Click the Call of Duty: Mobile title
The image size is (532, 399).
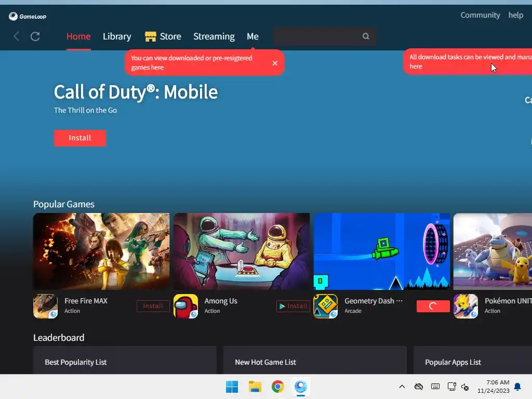(136, 92)
